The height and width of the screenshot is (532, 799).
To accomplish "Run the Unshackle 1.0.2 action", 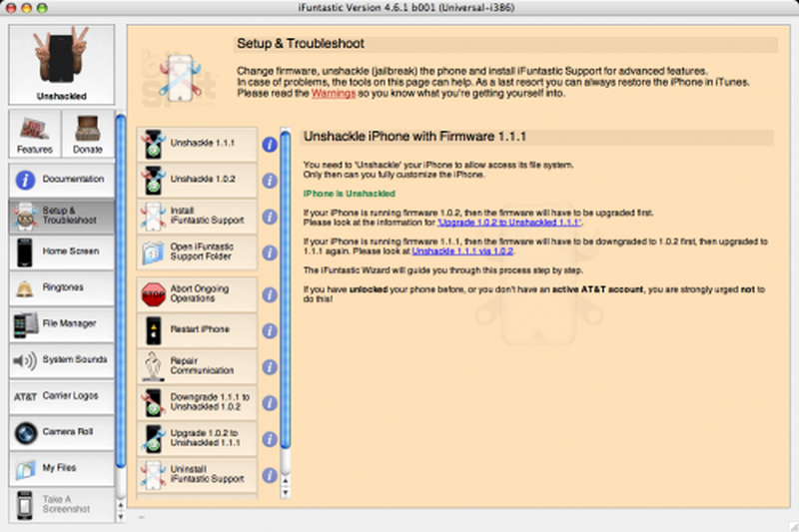I will [x=197, y=181].
